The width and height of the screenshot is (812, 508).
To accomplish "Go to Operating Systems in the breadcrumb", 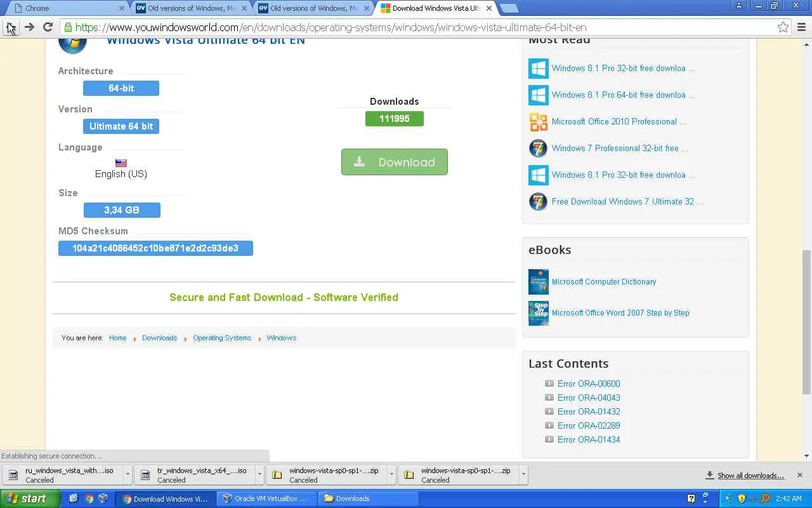I will (222, 338).
